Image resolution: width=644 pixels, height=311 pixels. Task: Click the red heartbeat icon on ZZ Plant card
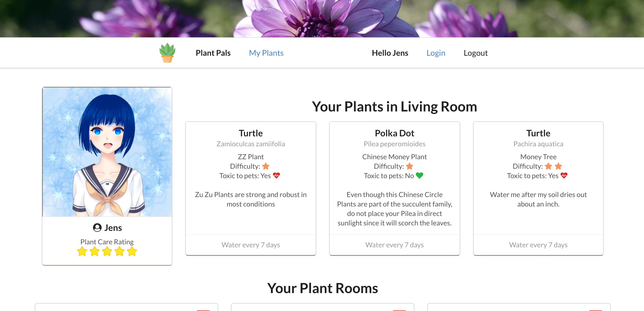point(276,176)
